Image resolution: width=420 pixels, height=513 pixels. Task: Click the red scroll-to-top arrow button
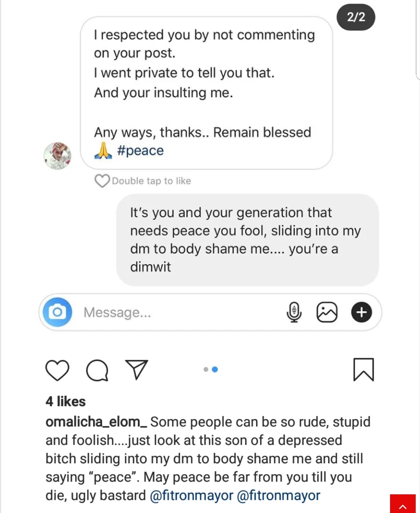click(x=403, y=504)
